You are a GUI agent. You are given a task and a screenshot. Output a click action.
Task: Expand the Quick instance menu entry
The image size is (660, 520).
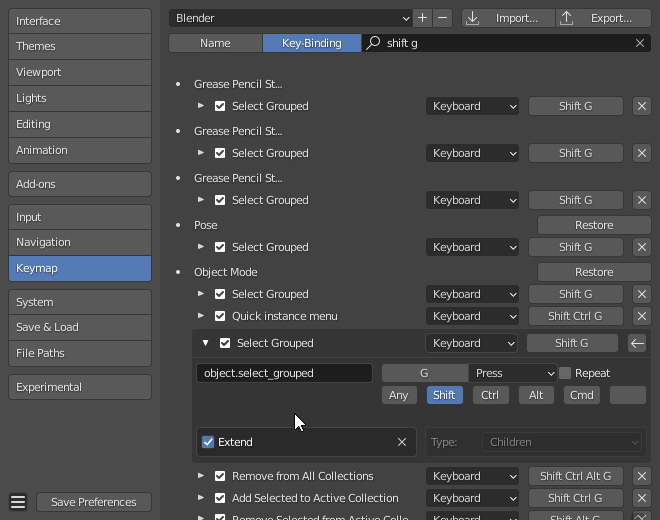(201, 316)
